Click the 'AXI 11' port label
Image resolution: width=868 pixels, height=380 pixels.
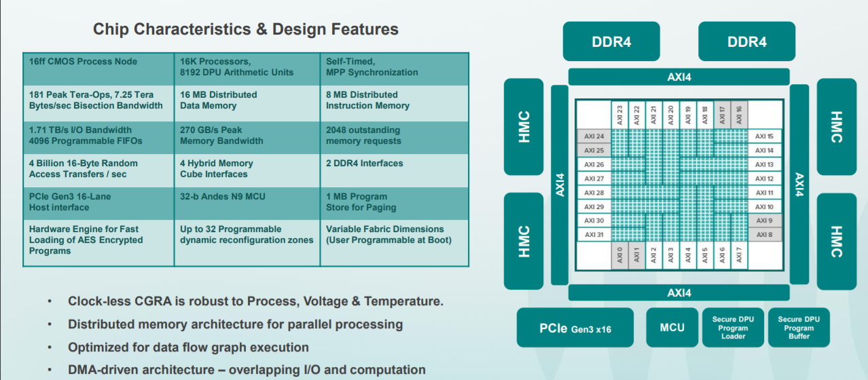pyautogui.click(x=765, y=193)
